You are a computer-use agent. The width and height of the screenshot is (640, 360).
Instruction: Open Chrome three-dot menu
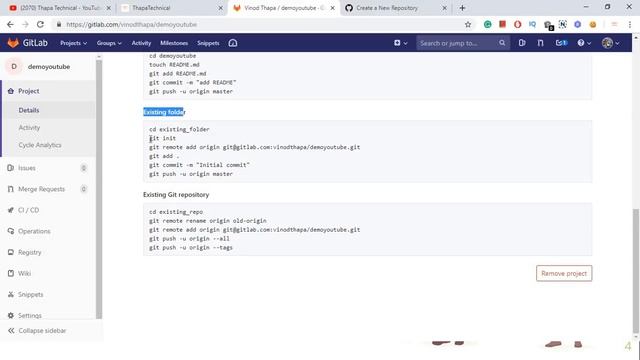tap(630, 24)
